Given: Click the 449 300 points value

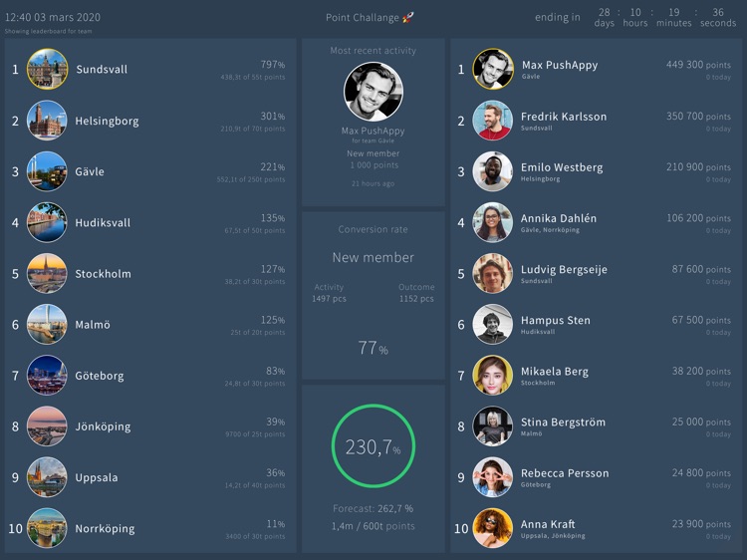Looking at the screenshot, I should click(698, 65).
